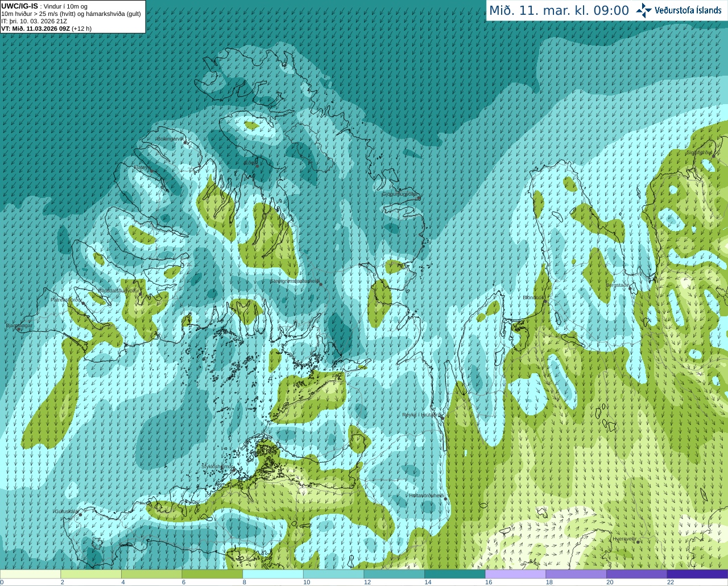Select the 4–6 m/s green legend swatch
Screen dimensions: 728x586
click(151, 574)
